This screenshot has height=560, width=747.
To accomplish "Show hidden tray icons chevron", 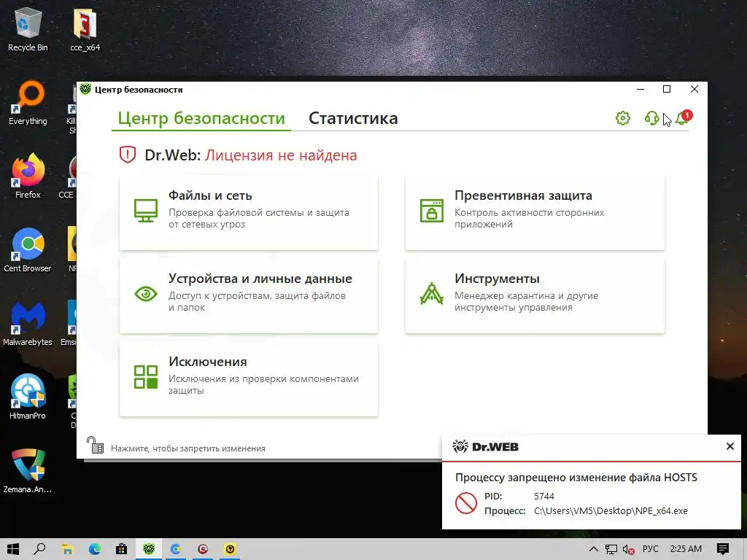I will pos(593,549).
